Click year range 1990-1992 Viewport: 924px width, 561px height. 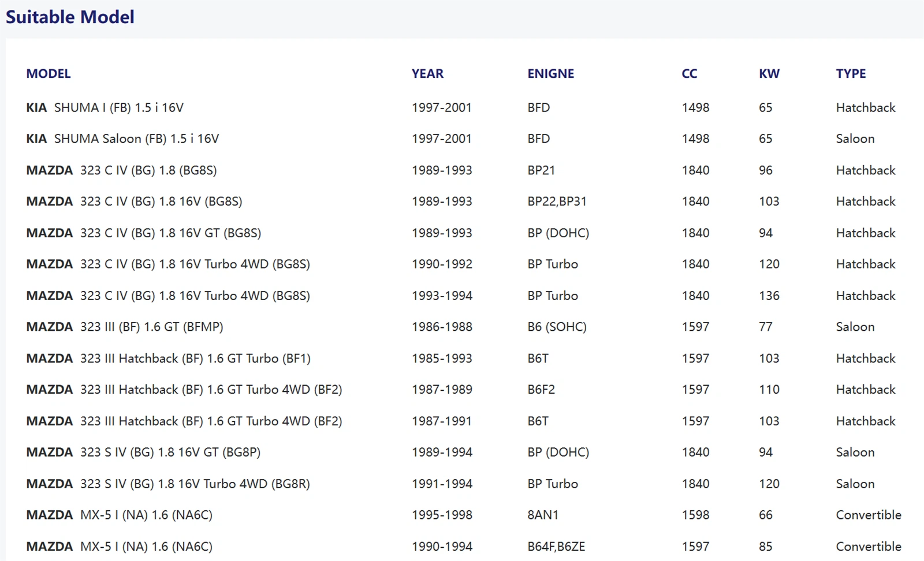point(442,264)
